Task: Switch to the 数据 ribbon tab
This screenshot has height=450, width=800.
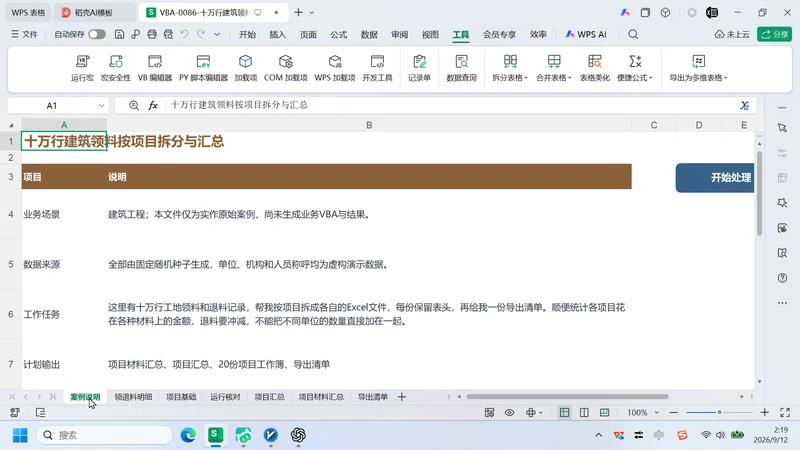Action: pos(369,34)
